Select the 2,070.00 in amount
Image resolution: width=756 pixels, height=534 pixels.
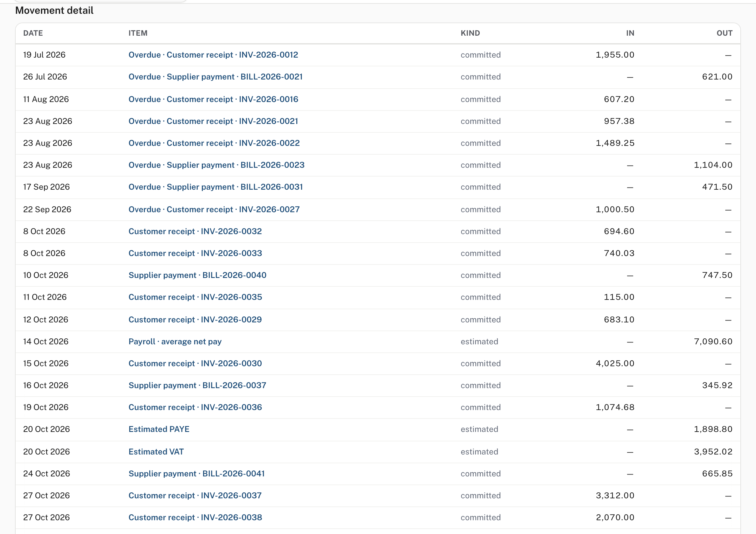click(x=615, y=517)
